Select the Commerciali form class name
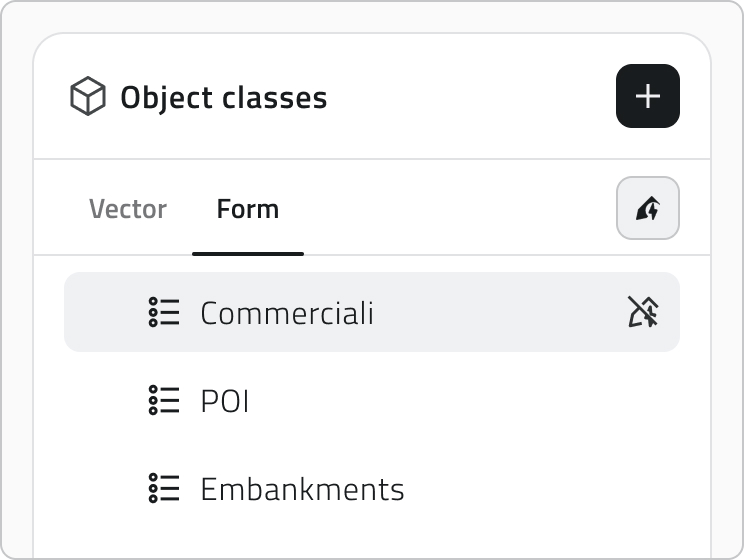 click(287, 313)
